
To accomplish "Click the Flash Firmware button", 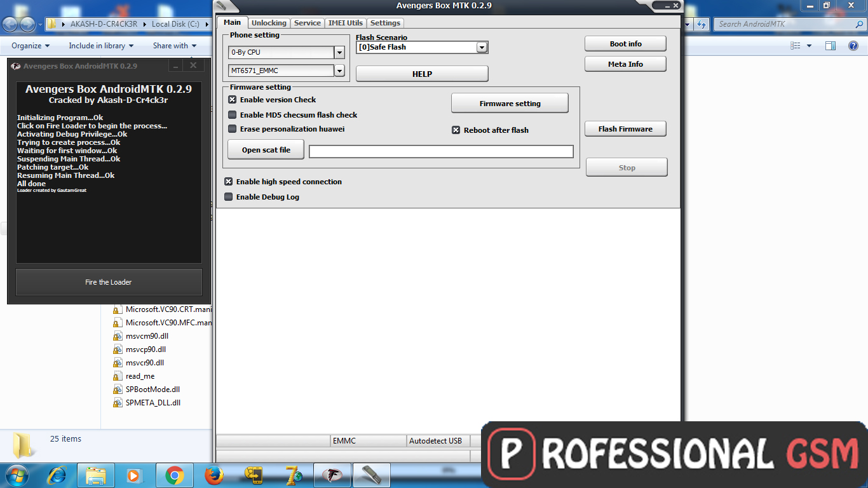I will tap(625, 129).
